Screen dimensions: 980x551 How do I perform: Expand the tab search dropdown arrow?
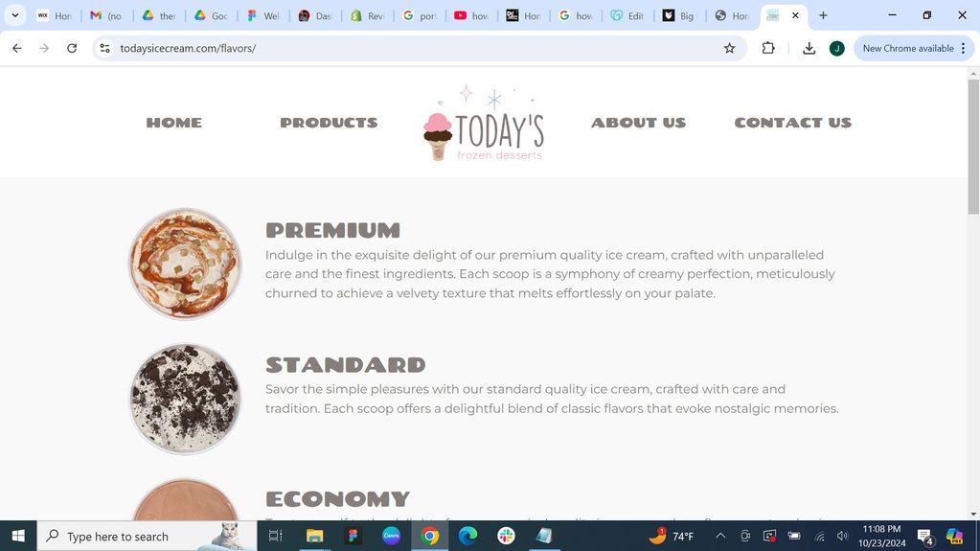click(x=15, y=15)
